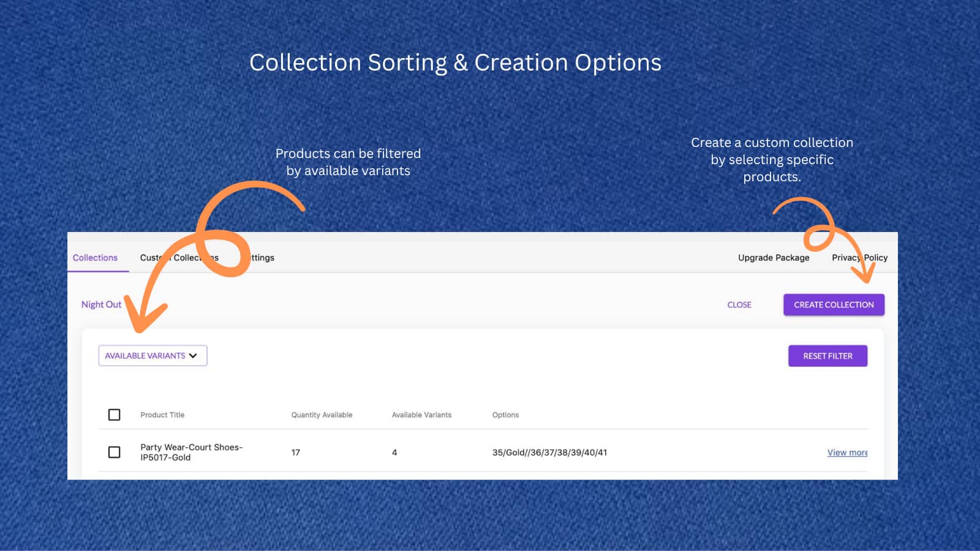Image resolution: width=980 pixels, height=551 pixels.
Task: Click View more for IP5017-Gold shoes
Action: [847, 452]
